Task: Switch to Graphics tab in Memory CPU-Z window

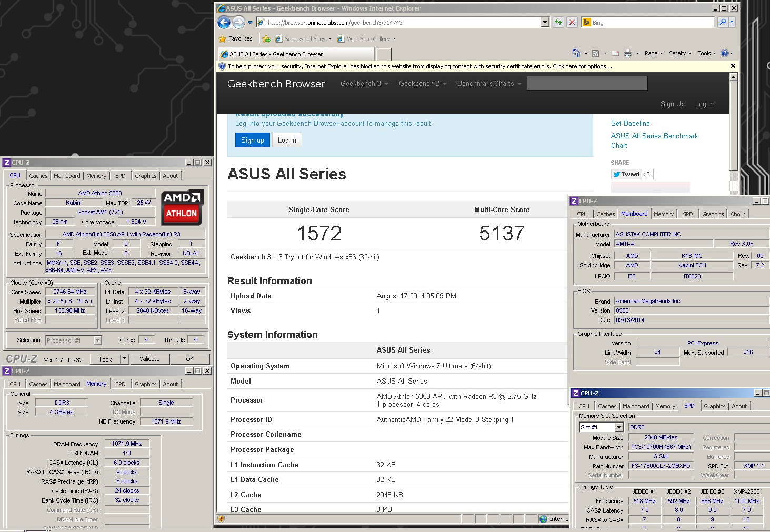Action: 145,384
